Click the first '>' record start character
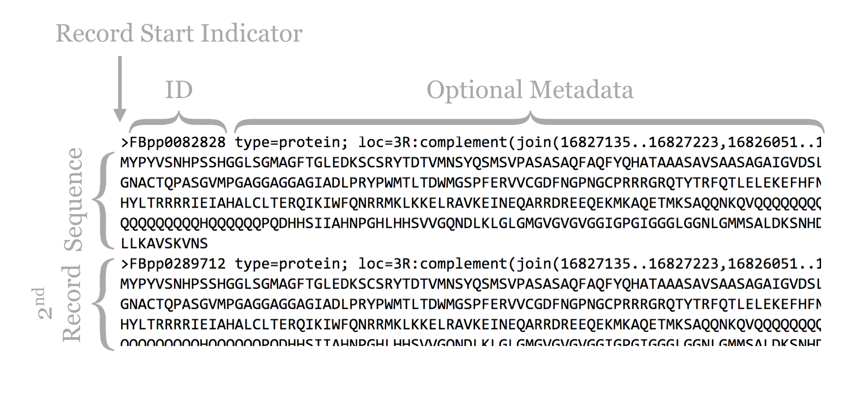Screen dimensions: 868x402 [x=124, y=142]
